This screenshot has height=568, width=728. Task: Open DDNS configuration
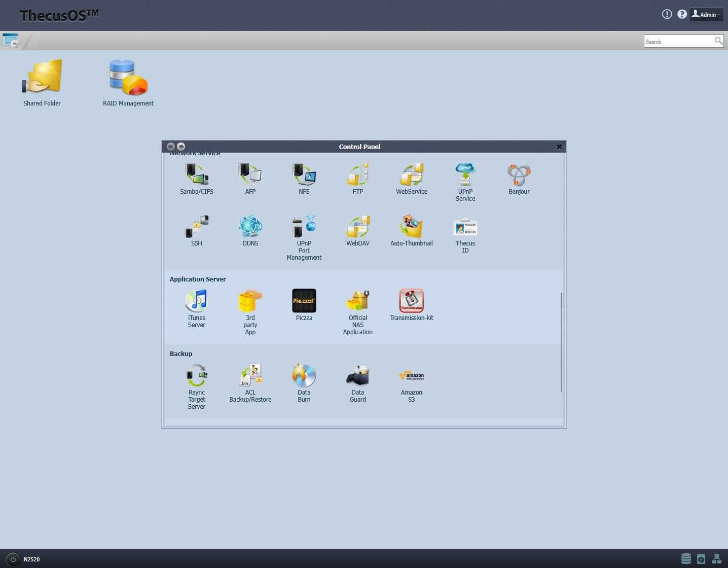tap(250, 230)
